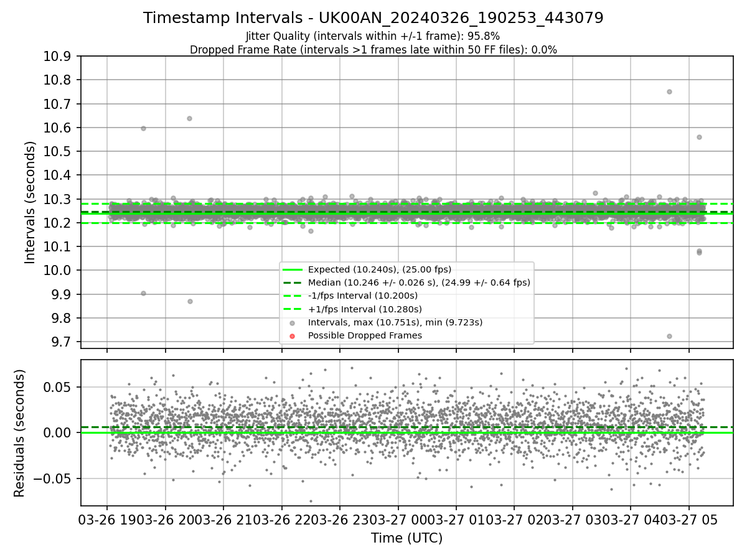The width and height of the screenshot is (747, 560).
Task: Pick the 'Possible Dropped Frames' legend entry
Action: (x=365, y=335)
